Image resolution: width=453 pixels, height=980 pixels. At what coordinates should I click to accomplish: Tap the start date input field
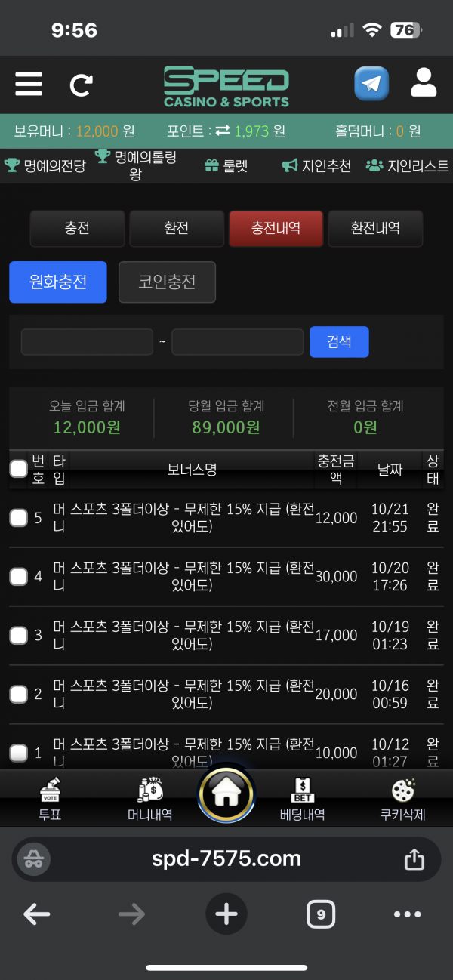[x=87, y=342]
